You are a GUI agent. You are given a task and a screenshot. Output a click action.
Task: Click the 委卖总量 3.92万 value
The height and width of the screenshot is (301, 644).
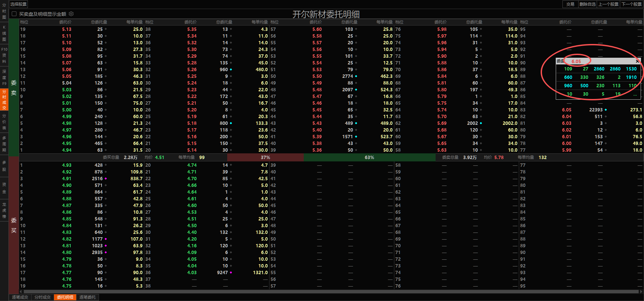470,157
